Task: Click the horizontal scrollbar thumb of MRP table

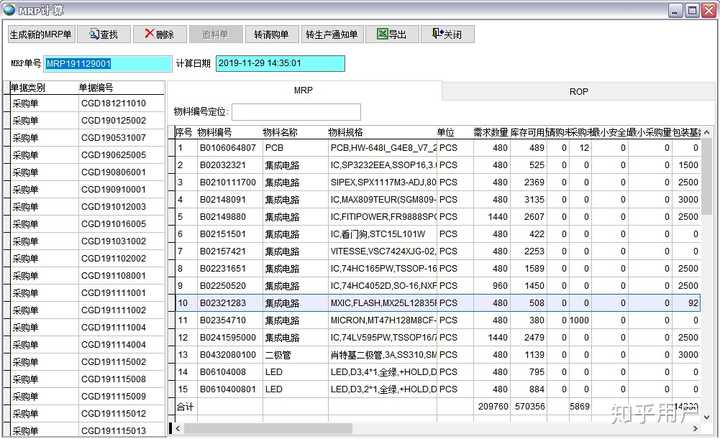Action: click(268, 428)
